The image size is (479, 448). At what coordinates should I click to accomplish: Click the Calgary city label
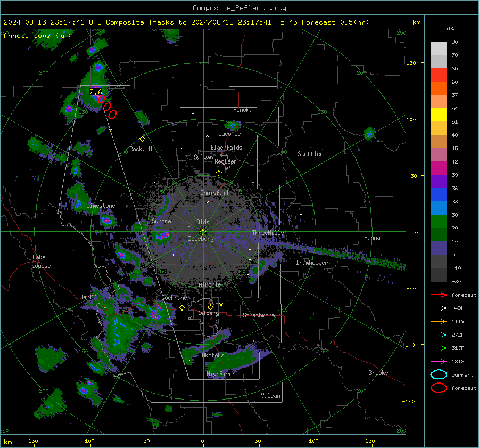[x=208, y=313]
